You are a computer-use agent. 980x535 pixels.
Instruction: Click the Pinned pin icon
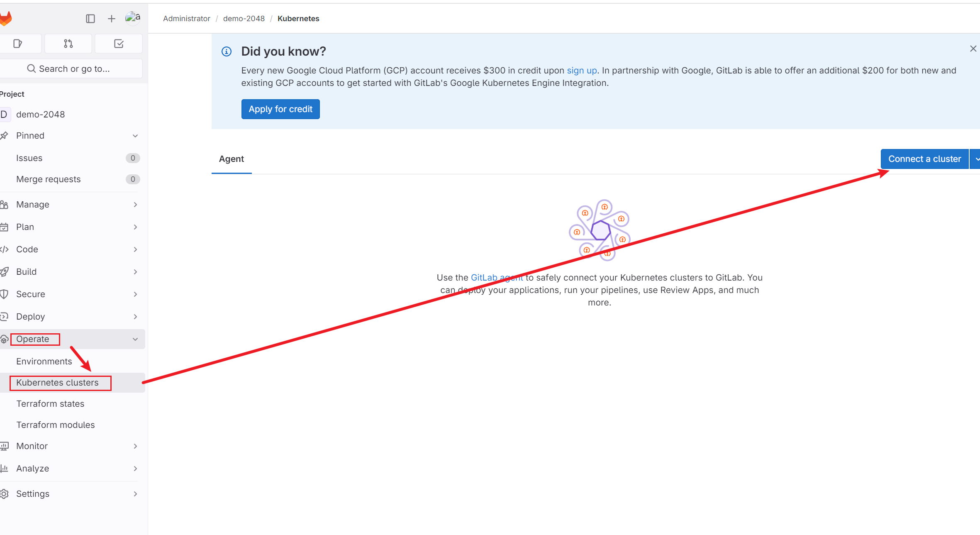click(x=4, y=136)
